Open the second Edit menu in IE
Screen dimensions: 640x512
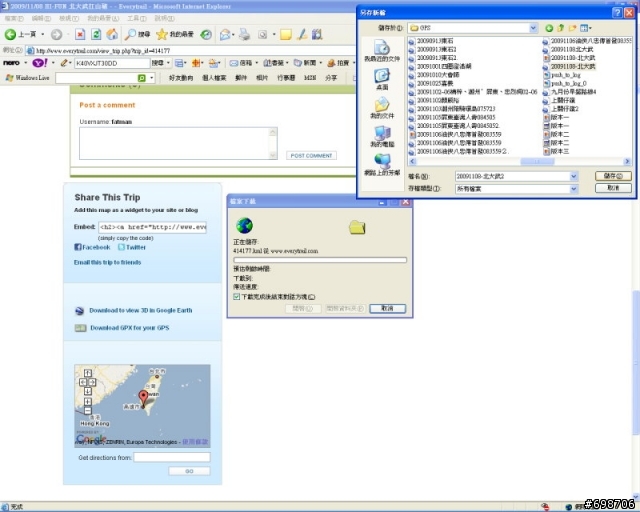tap(41, 18)
